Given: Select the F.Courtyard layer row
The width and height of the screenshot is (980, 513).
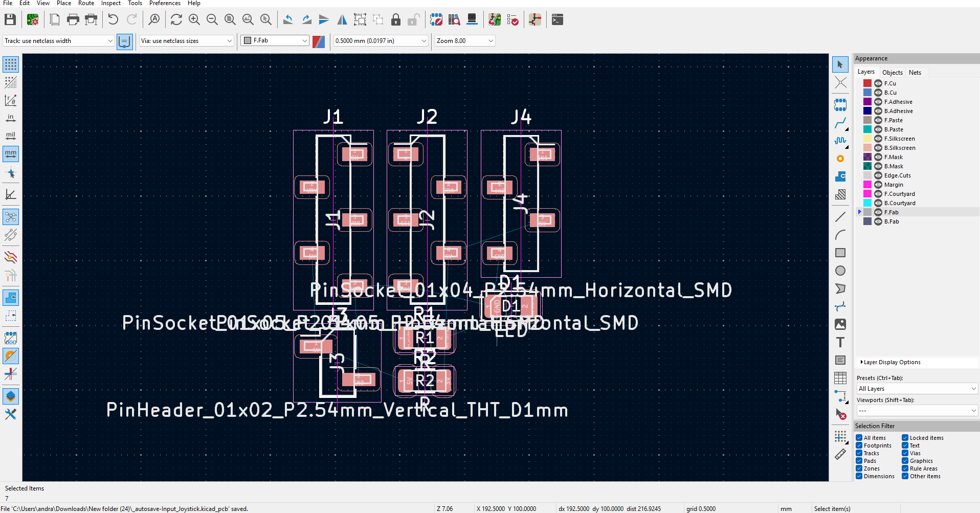Looking at the screenshot, I should pos(918,194).
